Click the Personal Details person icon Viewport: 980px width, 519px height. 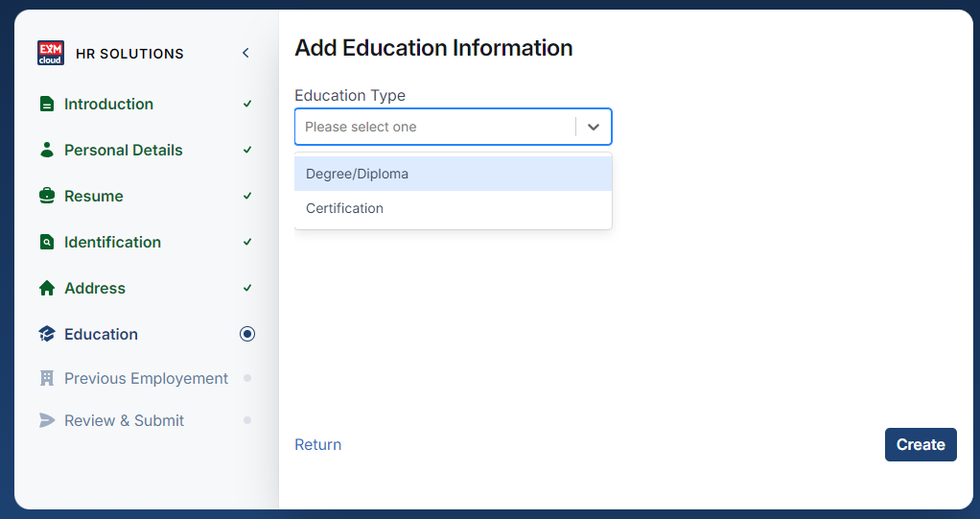point(47,150)
